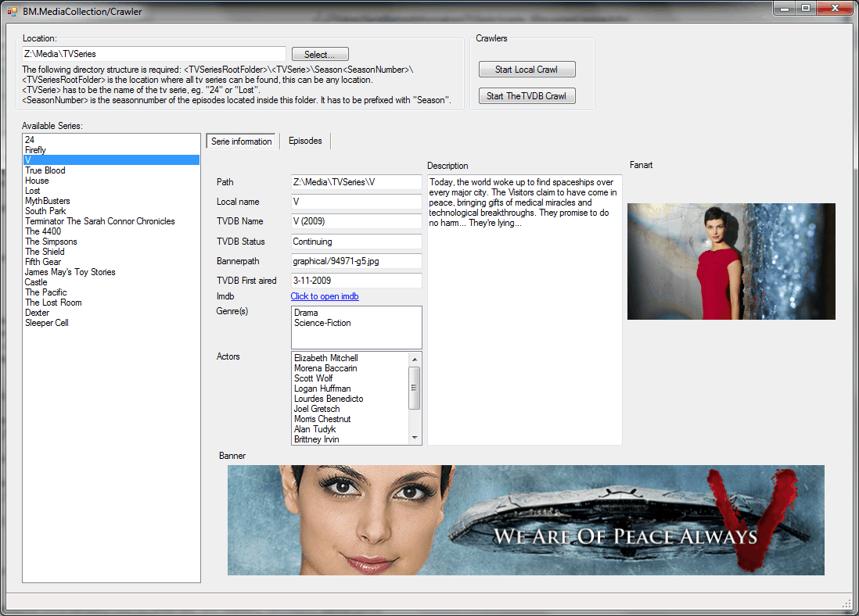This screenshot has height=616, width=859.
Task: Select actor Morris Chestnut
Action: coord(350,419)
